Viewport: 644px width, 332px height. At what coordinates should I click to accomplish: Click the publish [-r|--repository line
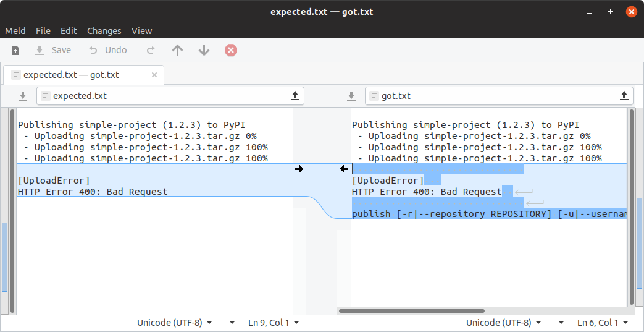click(x=490, y=214)
